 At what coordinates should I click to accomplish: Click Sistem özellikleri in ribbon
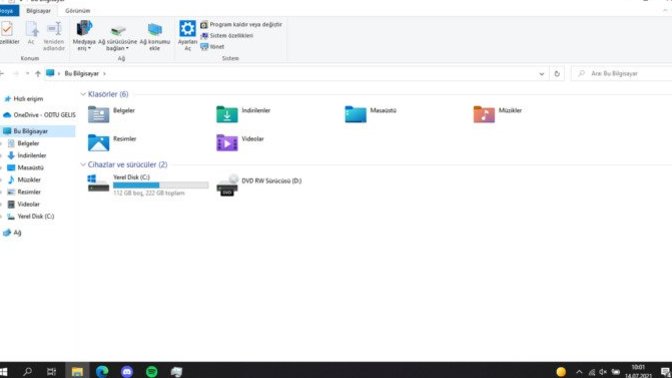[x=227, y=36]
